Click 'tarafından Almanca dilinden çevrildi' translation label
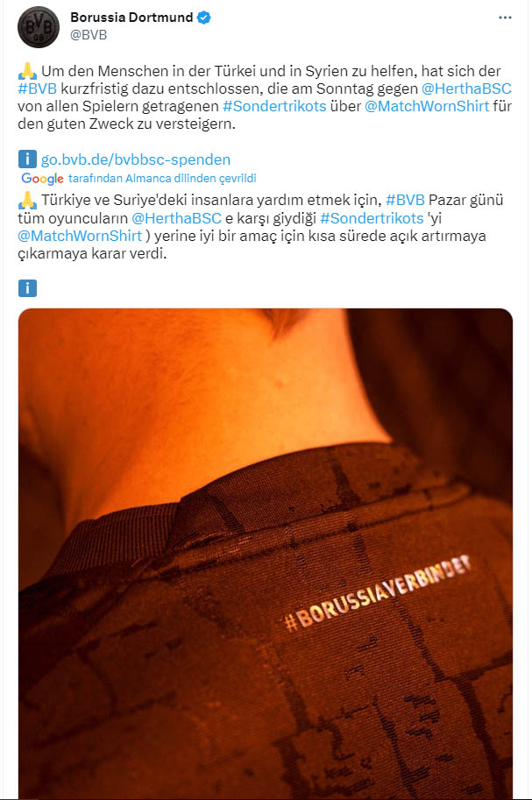The width and height of the screenshot is (532, 800). [162, 178]
